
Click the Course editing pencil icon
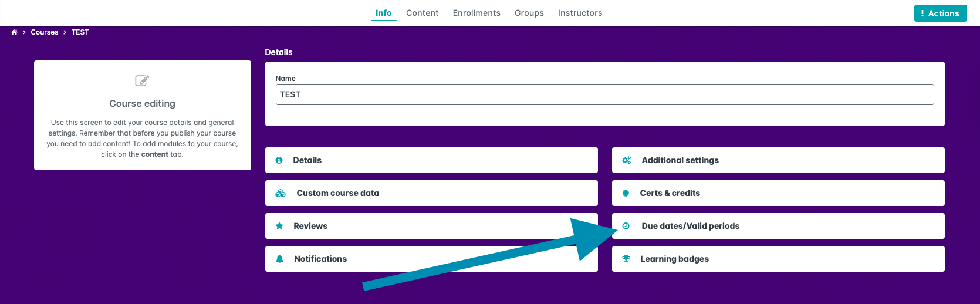[142, 80]
